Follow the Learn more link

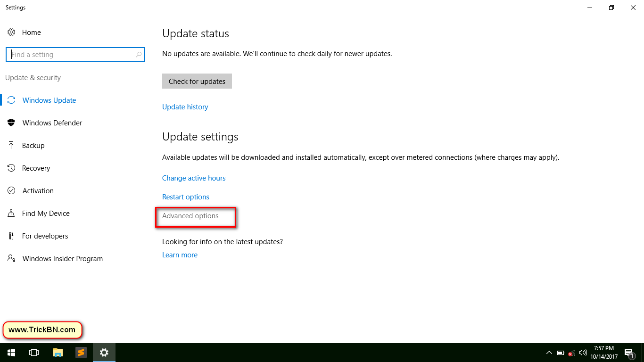[180, 255]
